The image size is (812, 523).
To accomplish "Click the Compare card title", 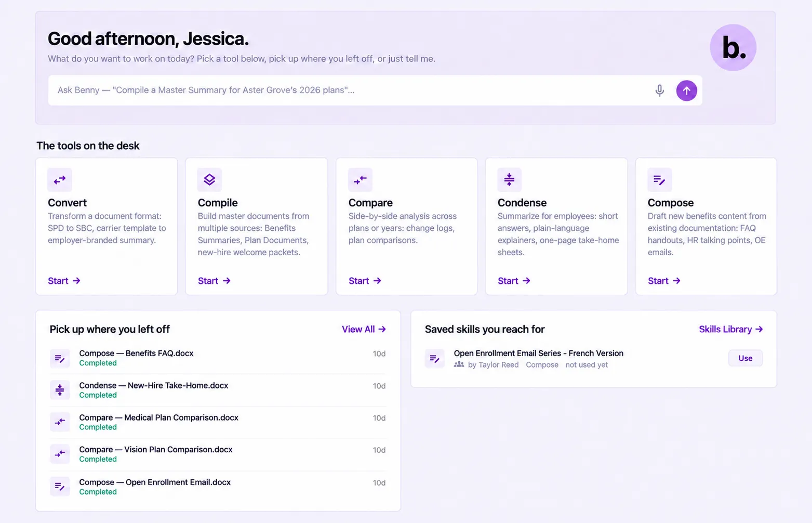I will point(370,203).
